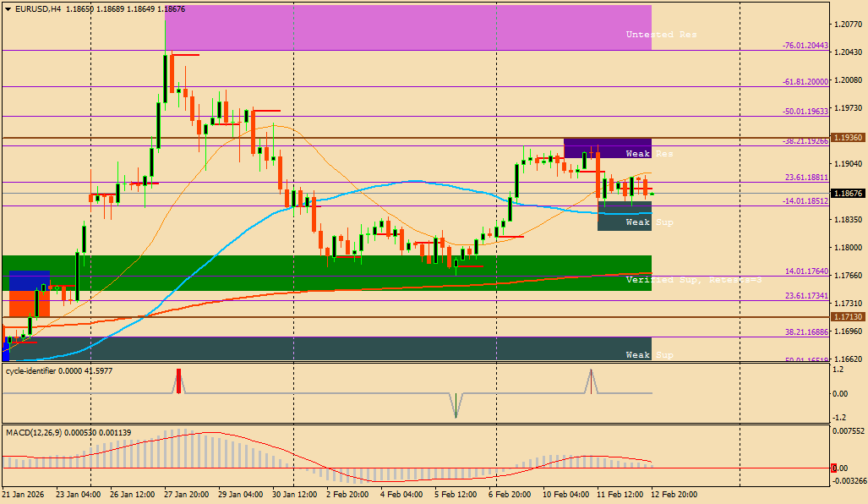Select the -38.2 Fibonacci label at 1.19266

(x=805, y=141)
